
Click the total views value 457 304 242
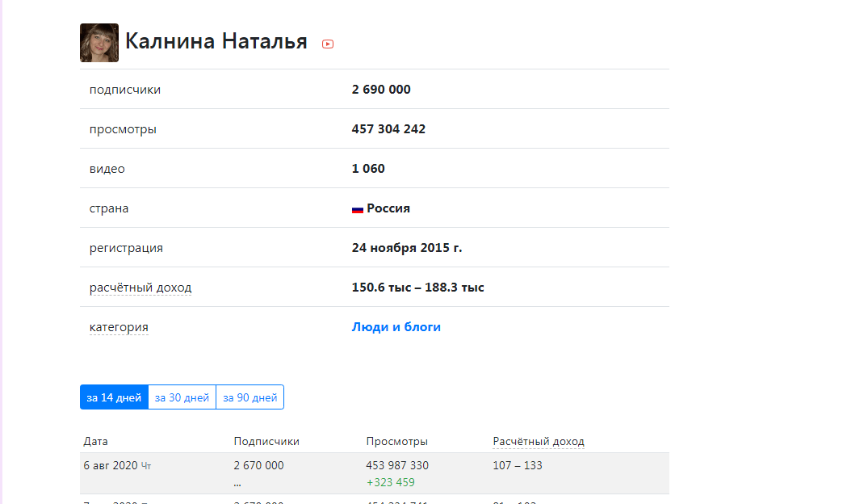pyautogui.click(x=388, y=129)
